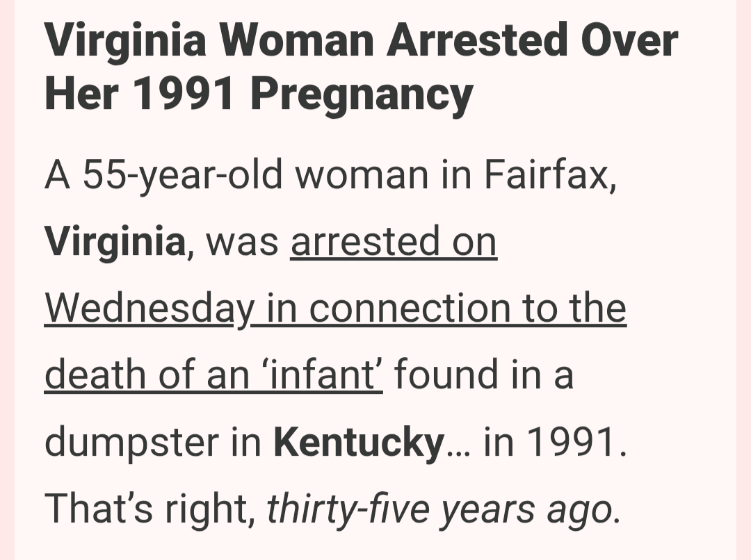This screenshot has height=560, width=751.
Task: Click '1991' in the headline
Action: pos(184,94)
